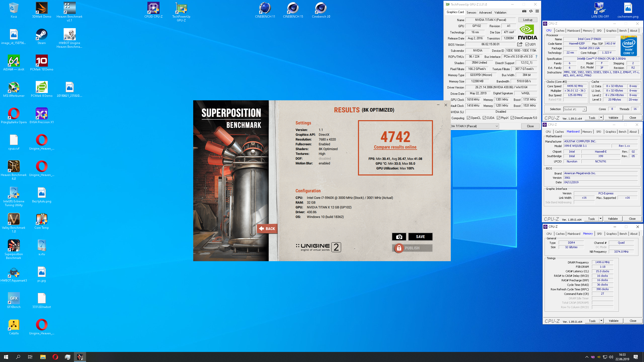Click the Lookup button in GPU-Z

(x=528, y=20)
